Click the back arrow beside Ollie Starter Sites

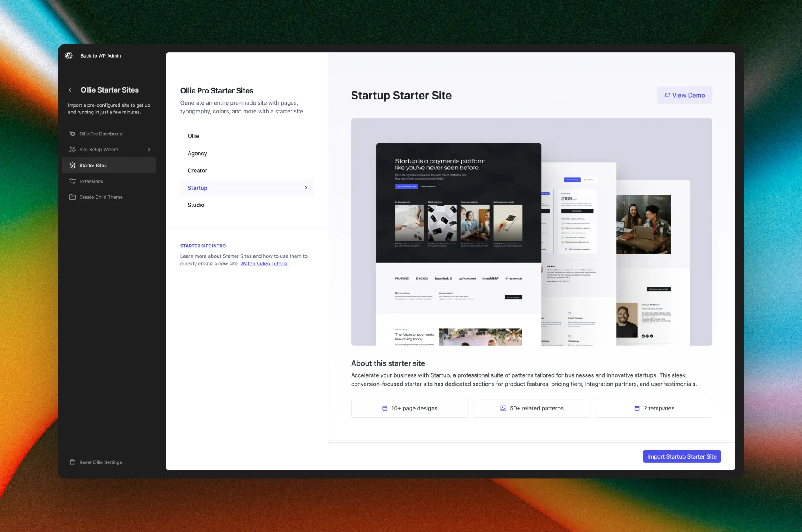pyautogui.click(x=70, y=90)
